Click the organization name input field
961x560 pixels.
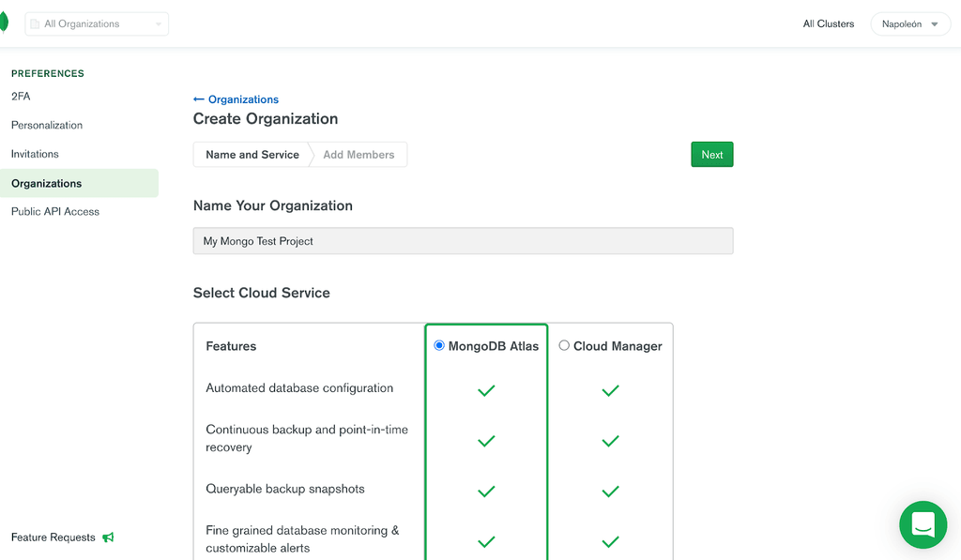tap(463, 241)
